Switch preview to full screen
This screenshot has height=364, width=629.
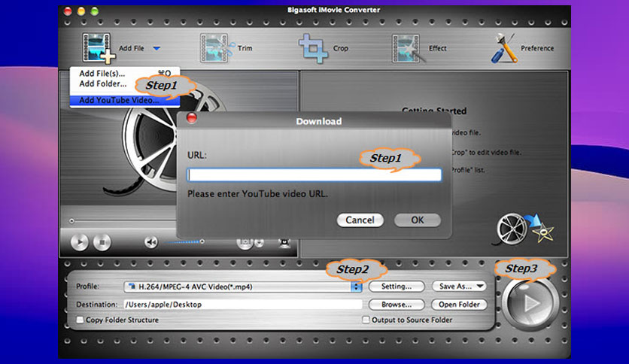[284, 243]
